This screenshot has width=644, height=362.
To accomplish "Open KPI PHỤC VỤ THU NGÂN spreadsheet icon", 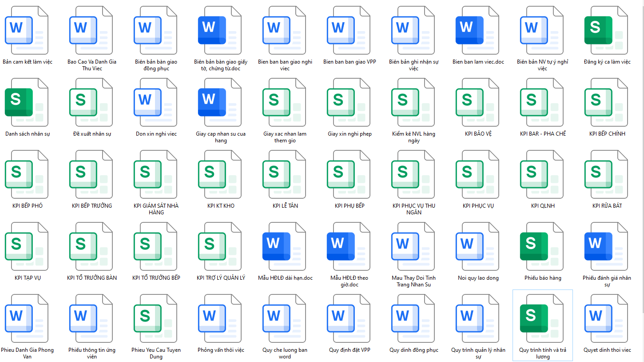I will 413,174.
